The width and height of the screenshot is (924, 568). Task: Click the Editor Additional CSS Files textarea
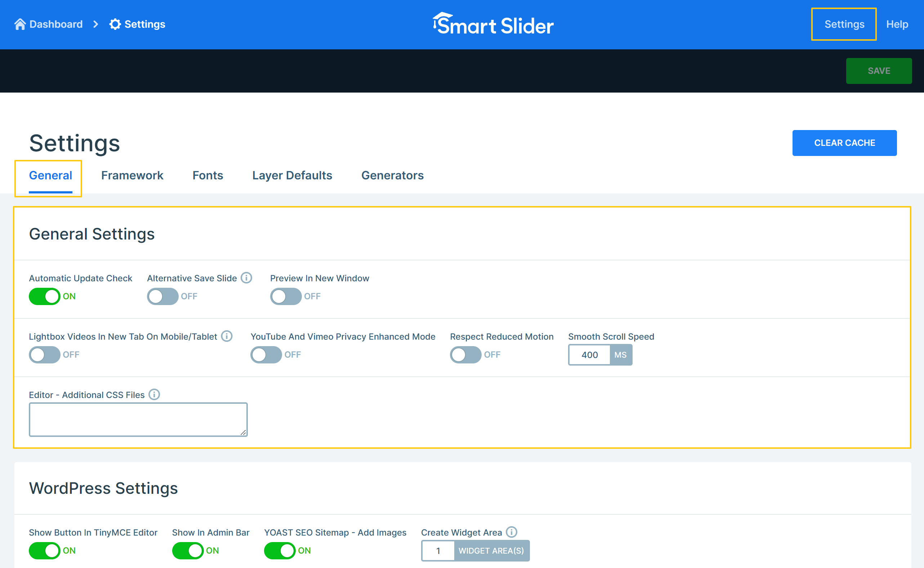pyautogui.click(x=138, y=420)
